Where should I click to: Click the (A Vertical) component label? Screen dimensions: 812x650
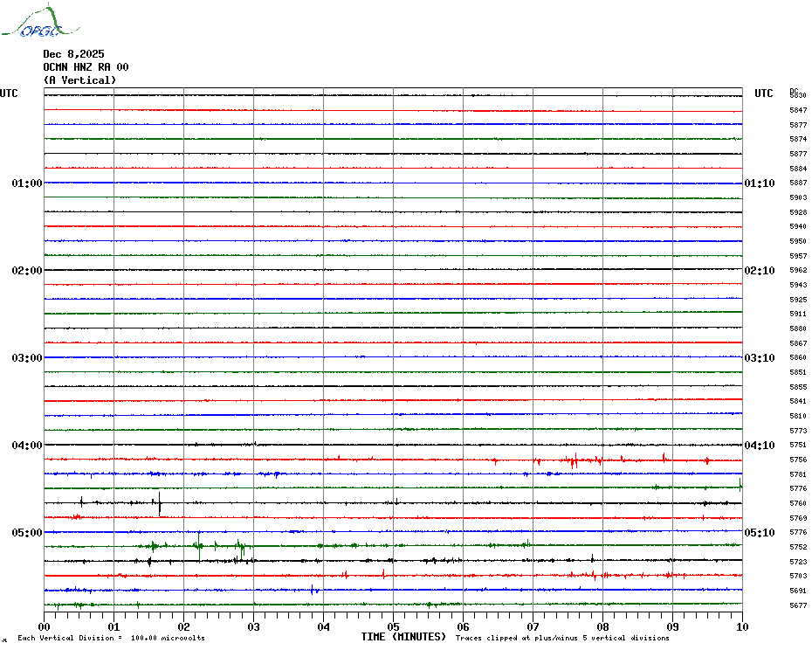(79, 80)
